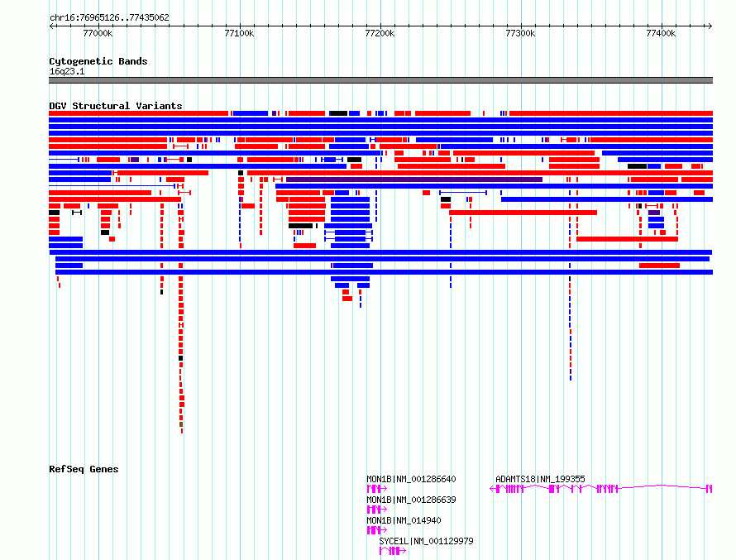Viewport: 736px width, 560px height.
Task: Open the MON1B NM_014940 gene label
Action: pyautogui.click(x=404, y=520)
